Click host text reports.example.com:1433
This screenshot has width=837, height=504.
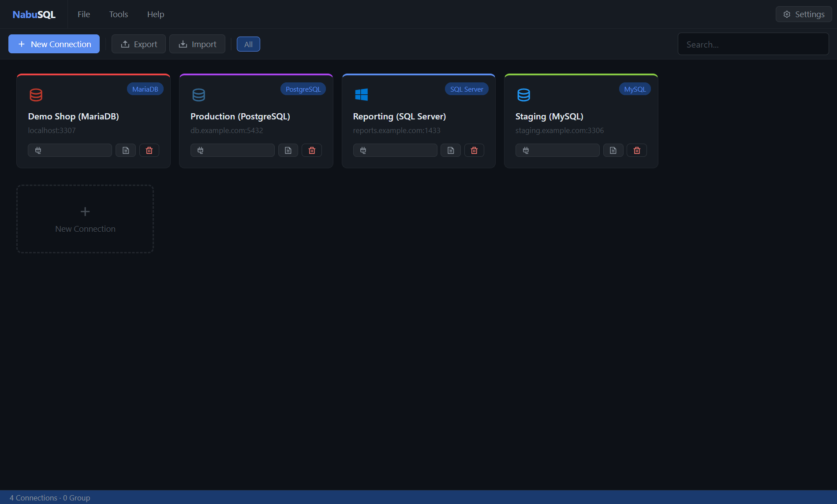[397, 130]
